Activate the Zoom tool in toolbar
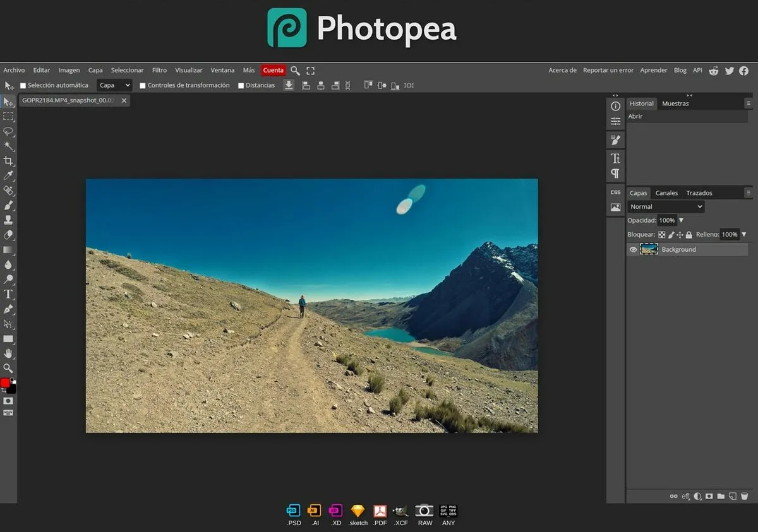The image size is (758, 532). pos(8,368)
